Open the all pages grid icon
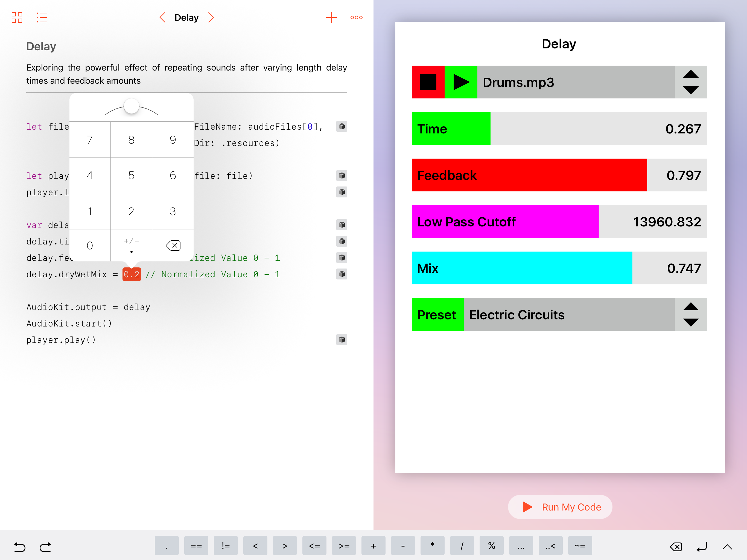Image resolution: width=747 pixels, height=560 pixels. 17,17
